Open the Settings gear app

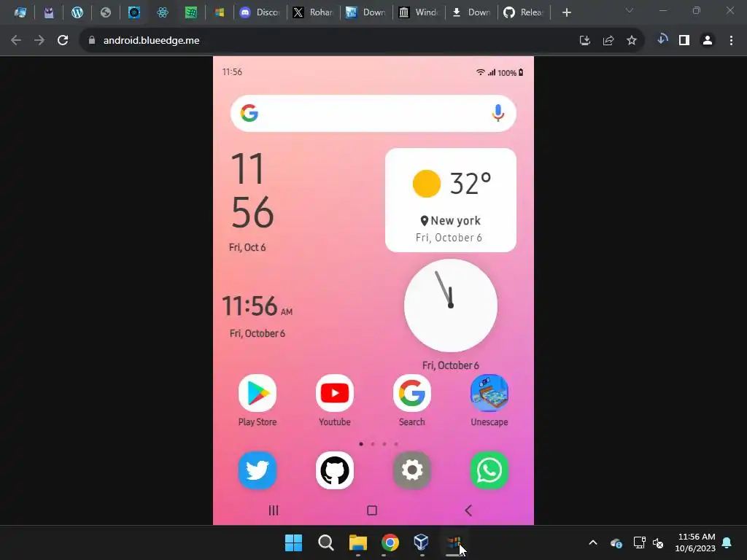412,470
